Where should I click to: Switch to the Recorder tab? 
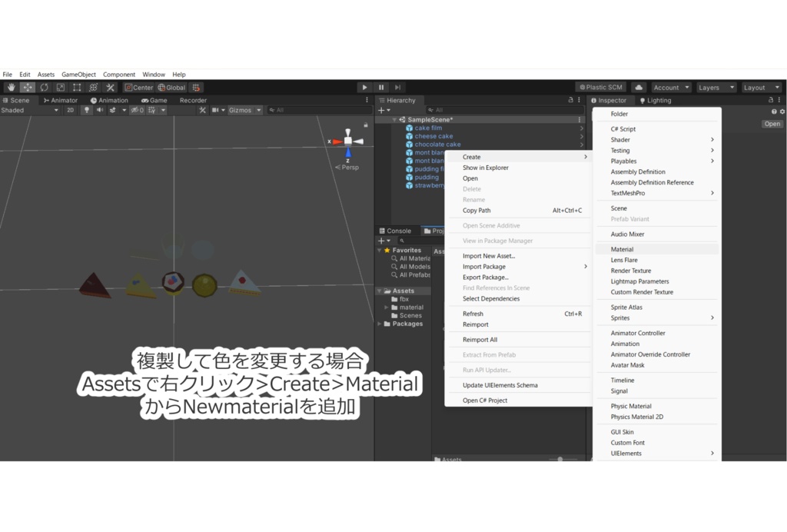(x=193, y=101)
